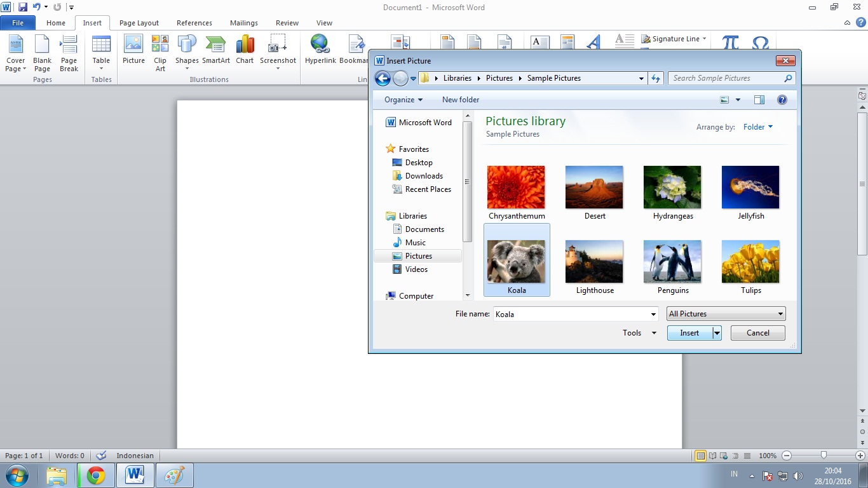Click the zoom slider handle
868x488 pixels.
tap(824, 456)
